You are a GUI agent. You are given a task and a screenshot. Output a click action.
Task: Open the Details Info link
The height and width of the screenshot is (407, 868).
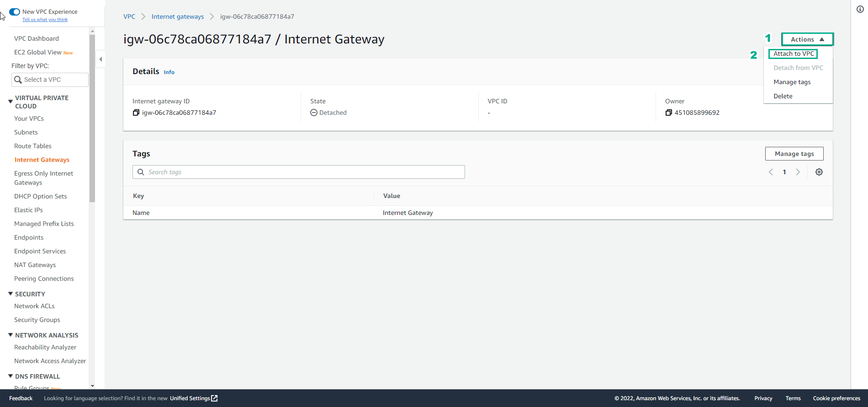click(169, 72)
